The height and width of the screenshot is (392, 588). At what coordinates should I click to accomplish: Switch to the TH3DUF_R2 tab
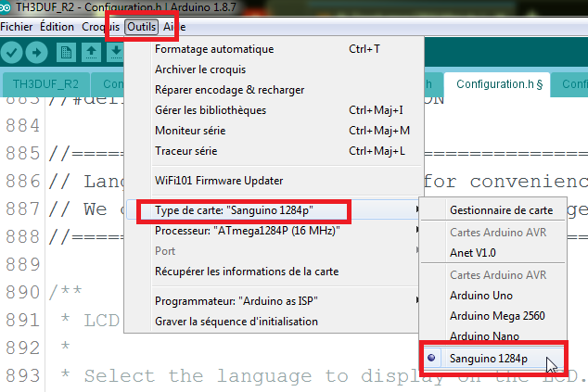click(45, 84)
